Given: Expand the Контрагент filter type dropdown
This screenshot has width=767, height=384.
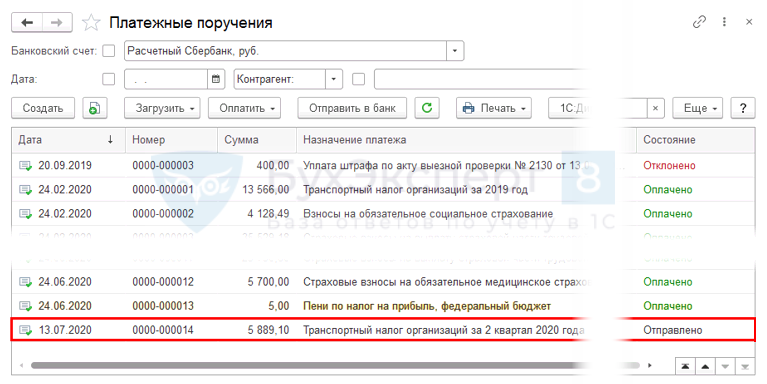Looking at the screenshot, I should [x=334, y=79].
